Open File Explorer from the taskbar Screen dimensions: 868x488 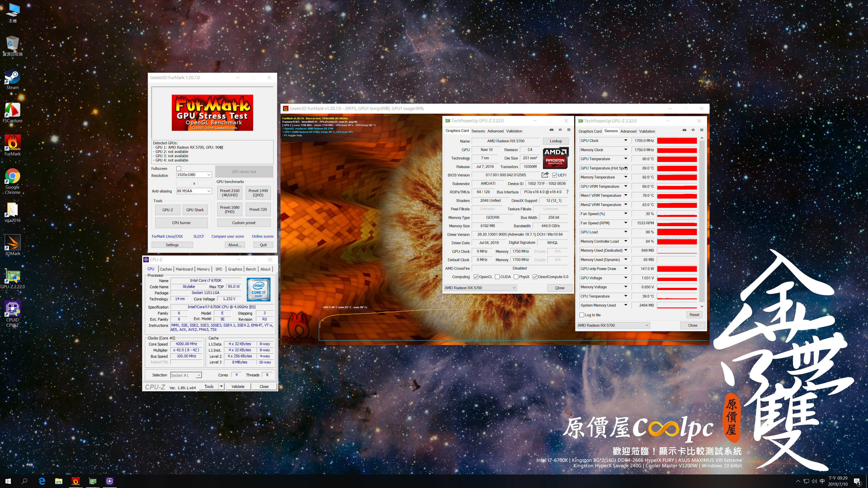click(59, 481)
